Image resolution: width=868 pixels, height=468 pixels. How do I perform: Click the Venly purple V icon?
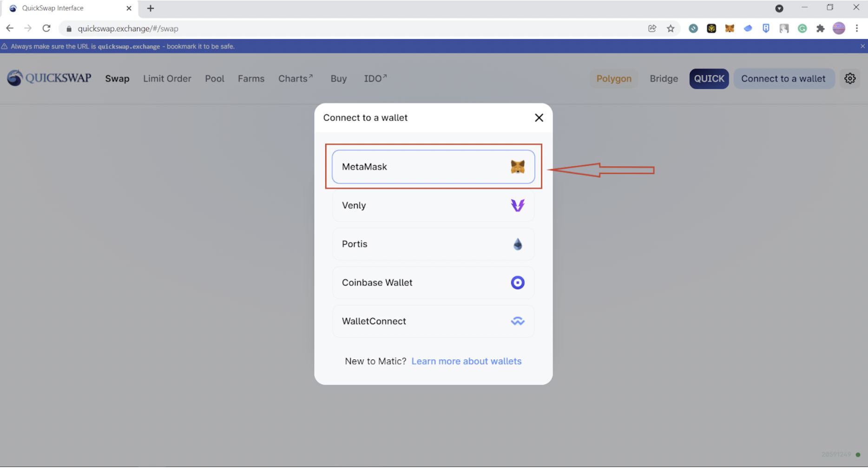point(518,205)
